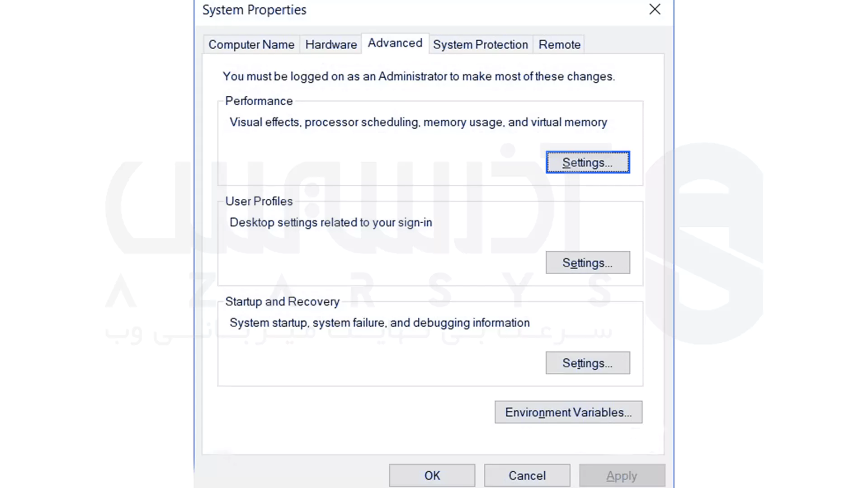Click the User Profiles group label
Viewport: 868px width, 488px height.
point(259,202)
